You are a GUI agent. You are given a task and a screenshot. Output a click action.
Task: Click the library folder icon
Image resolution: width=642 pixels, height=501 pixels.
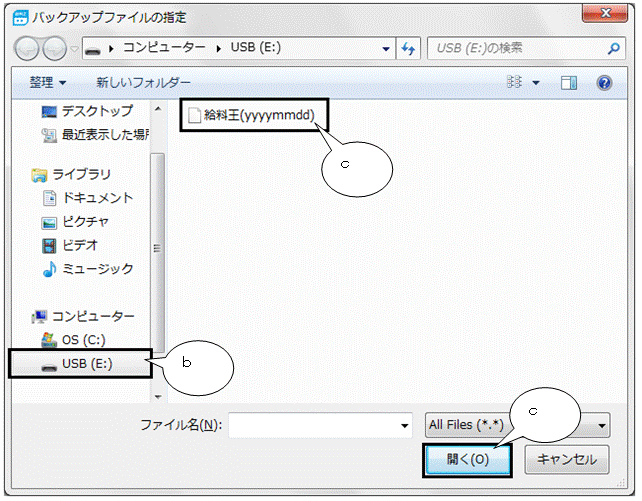39,175
